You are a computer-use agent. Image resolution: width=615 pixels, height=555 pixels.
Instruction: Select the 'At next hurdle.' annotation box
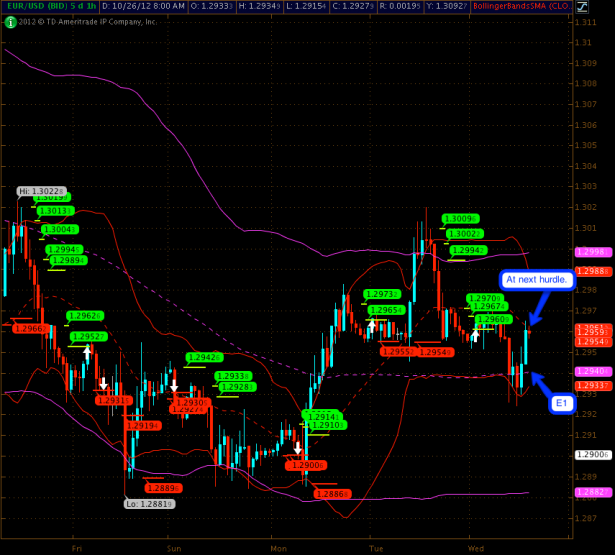(536, 280)
